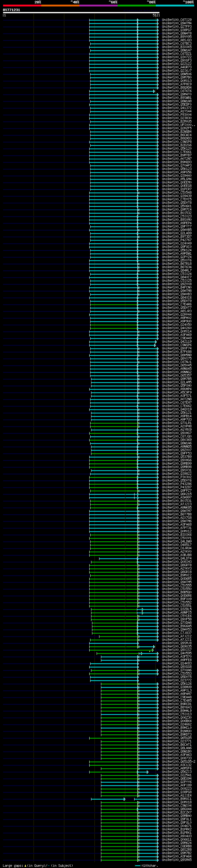Select the label UniRef100_A8SJQ3
Screen dimensions: 197x868
point(177,40)
